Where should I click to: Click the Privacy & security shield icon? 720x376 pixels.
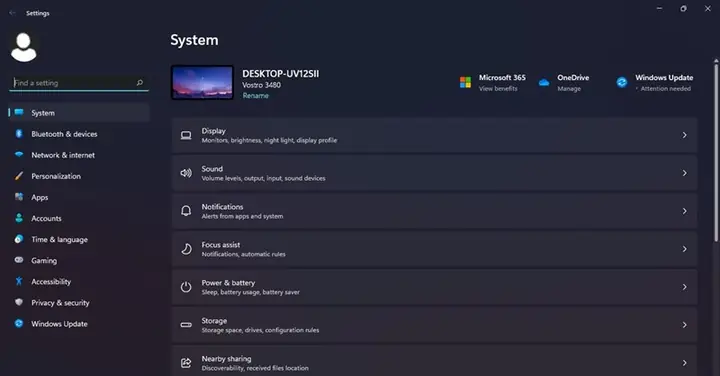(x=19, y=302)
